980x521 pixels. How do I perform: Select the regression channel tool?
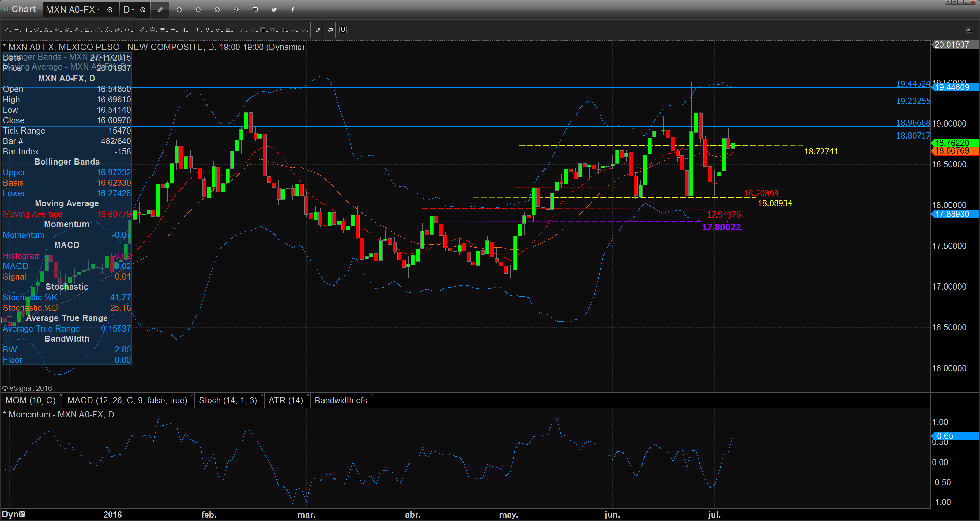tap(118, 30)
